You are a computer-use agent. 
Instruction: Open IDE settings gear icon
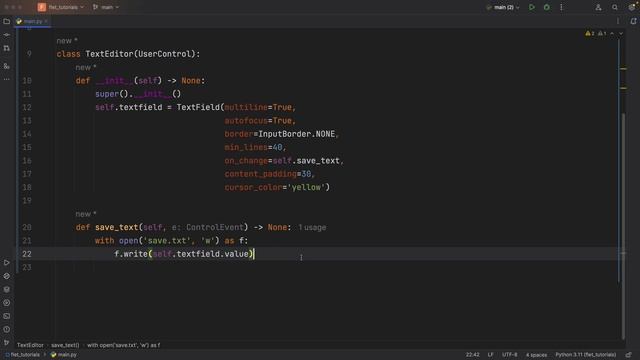[631, 7]
